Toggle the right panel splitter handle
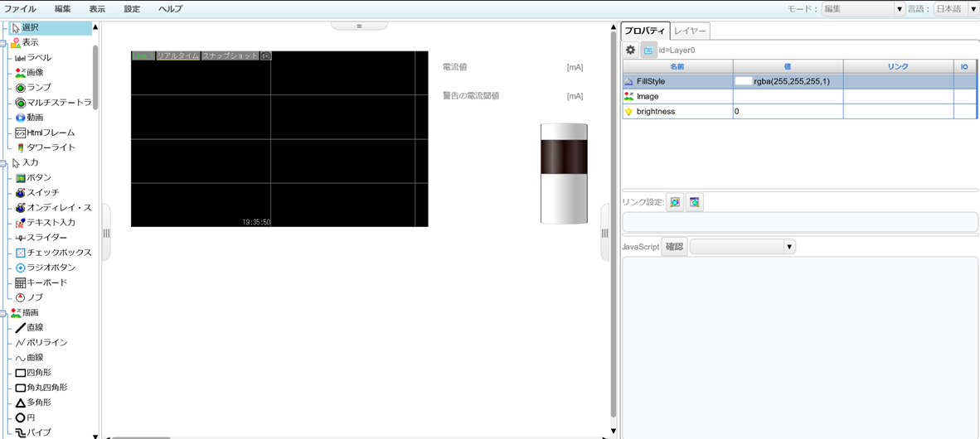The image size is (980, 439). click(604, 232)
